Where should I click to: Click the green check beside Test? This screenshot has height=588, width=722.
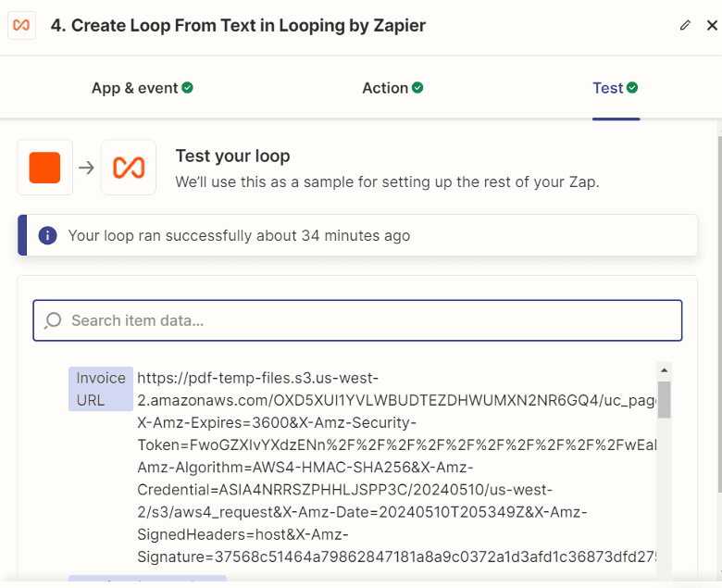tap(632, 87)
